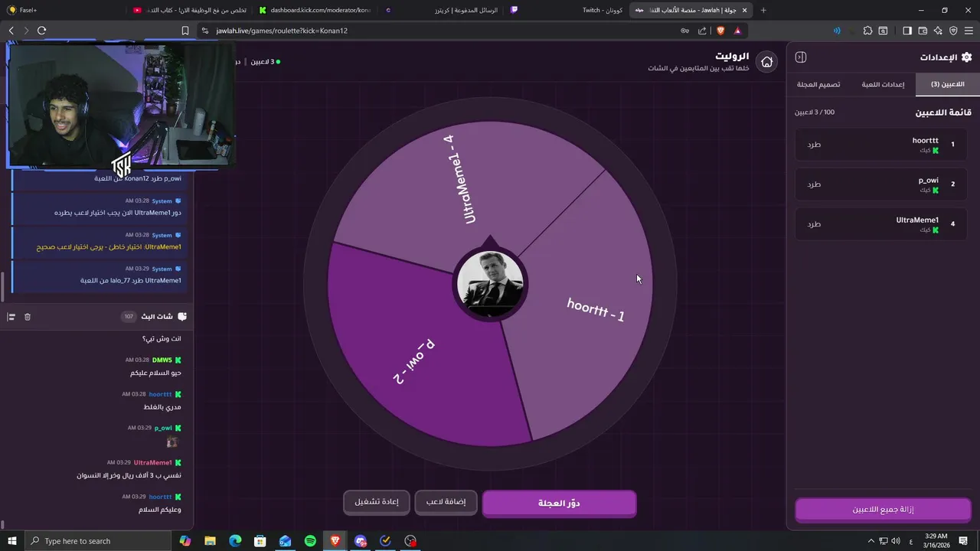980x551 pixels.
Task: Open the Brave wallet icon
Action: click(923, 31)
